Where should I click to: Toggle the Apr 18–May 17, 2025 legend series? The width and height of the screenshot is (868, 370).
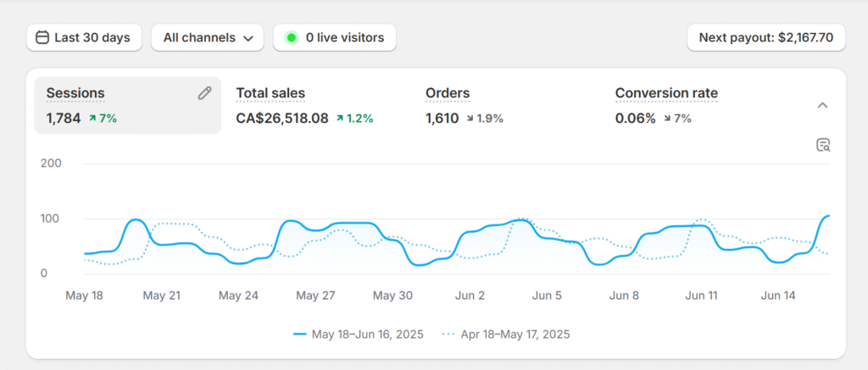pos(506,334)
